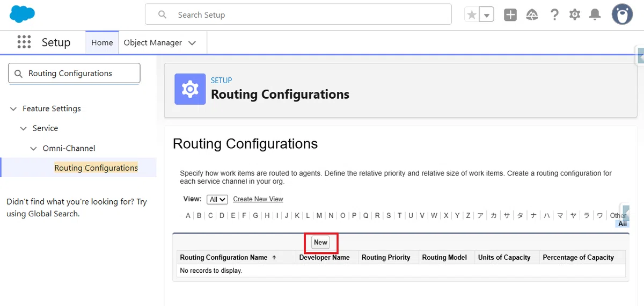Expand the favorites list dropdown arrow

[x=486, y=15]
